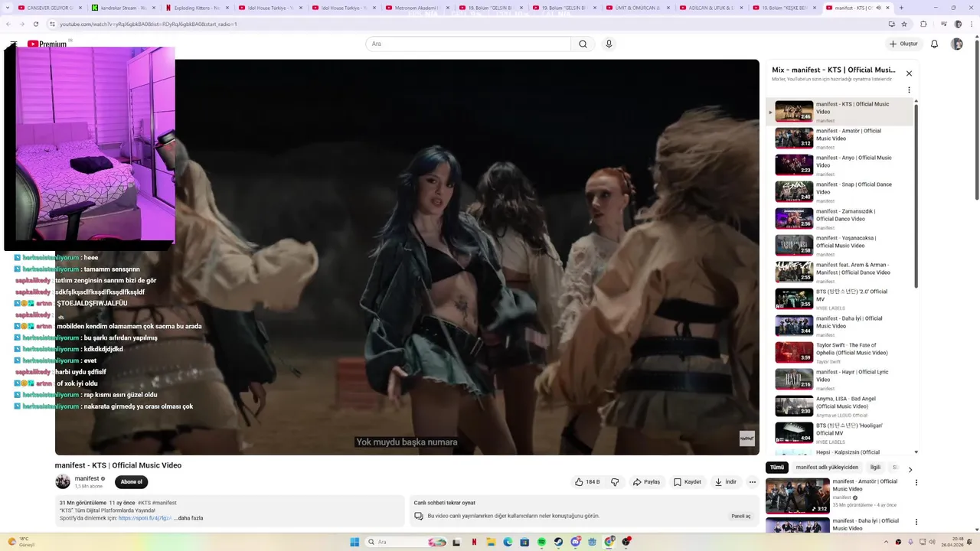Open Netflix from the taskbar
980x551 pixels.
pos(474,542)
